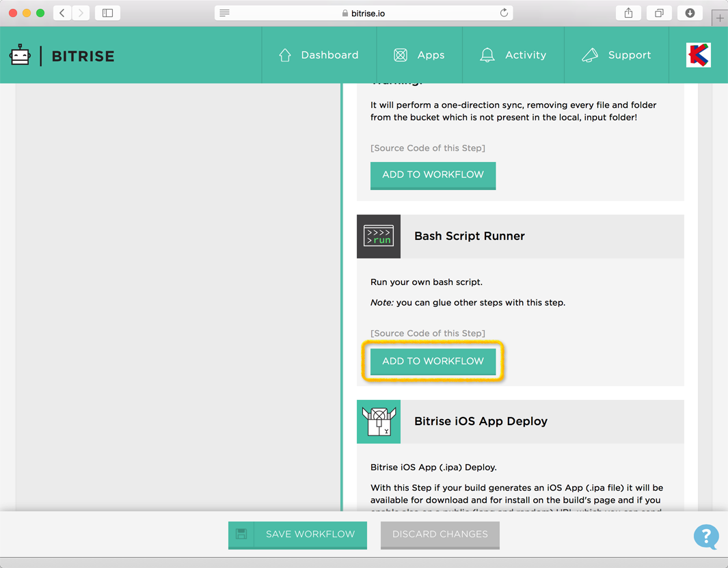
Task: Click DISCARD CHANGES at the bottom
Action: pos(440,535)
